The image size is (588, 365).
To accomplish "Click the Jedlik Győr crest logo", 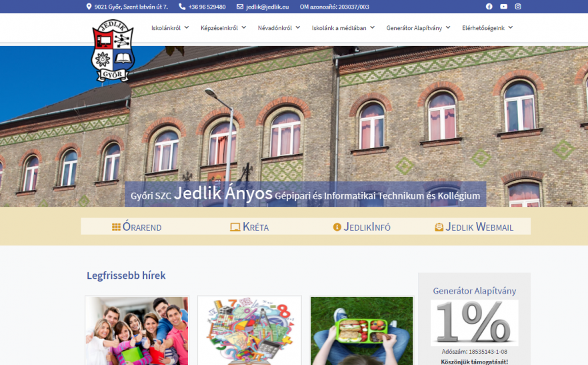I will click(x=113, y=50).
